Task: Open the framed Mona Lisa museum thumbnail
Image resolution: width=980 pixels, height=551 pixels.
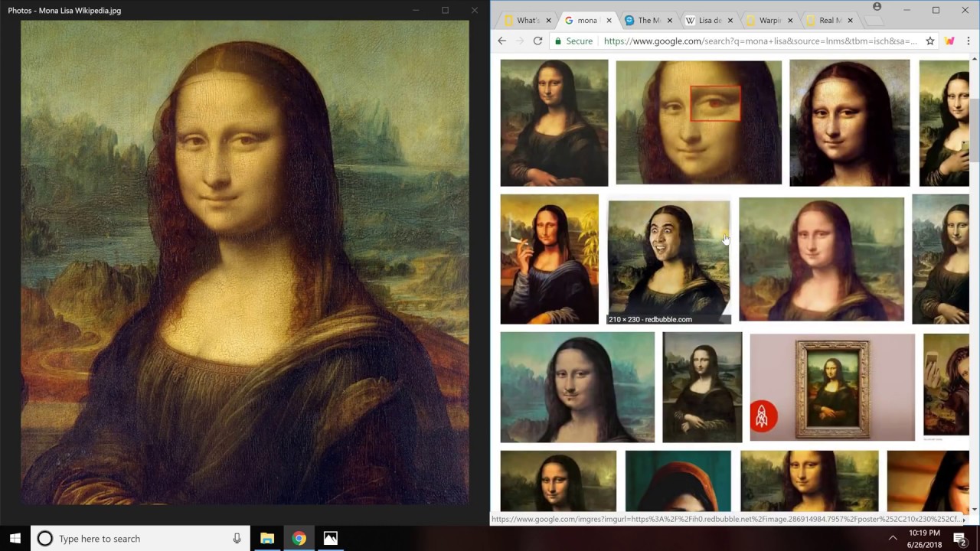Action: point(832,387)
